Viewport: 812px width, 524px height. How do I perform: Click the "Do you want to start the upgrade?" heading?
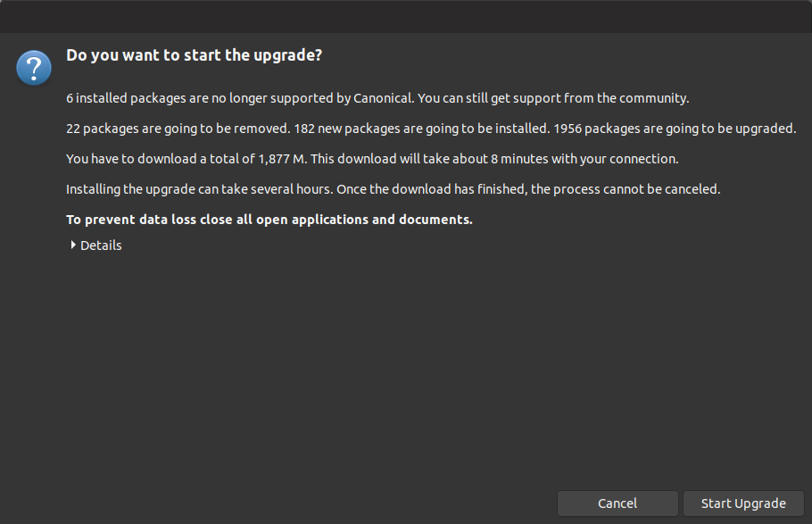click(x=194, y=55)
